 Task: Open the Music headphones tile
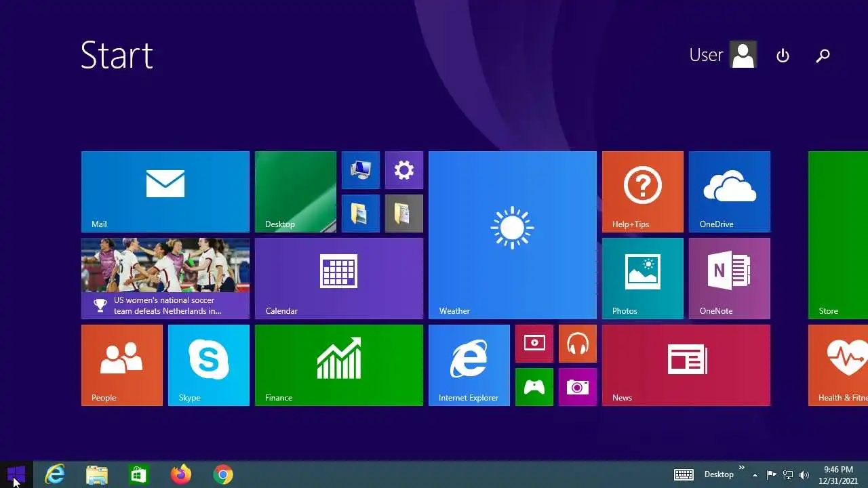pos(578,344)
